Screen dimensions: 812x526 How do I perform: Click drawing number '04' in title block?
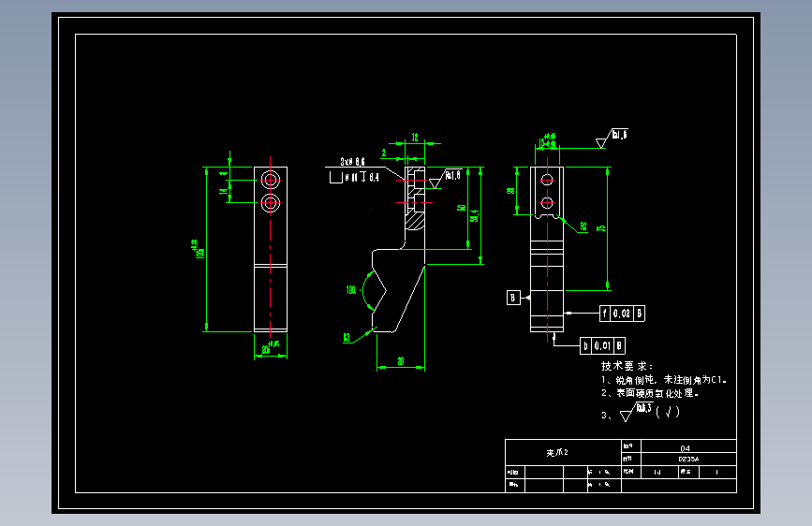pyautogui.click(x=685, y=448)
